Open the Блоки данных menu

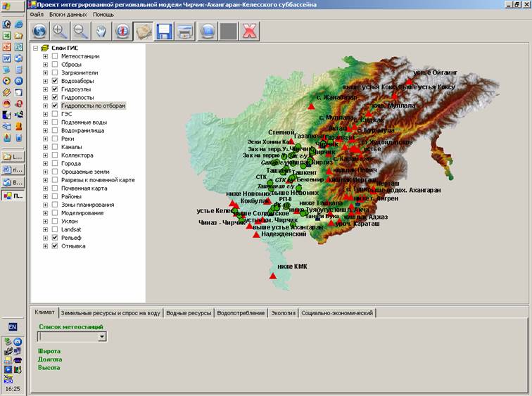coord(68,14)
